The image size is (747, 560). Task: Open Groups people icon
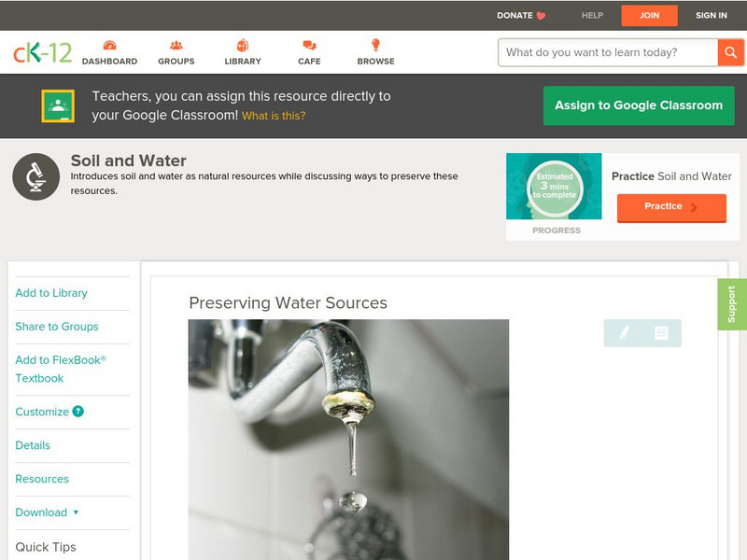click(176, 45)
